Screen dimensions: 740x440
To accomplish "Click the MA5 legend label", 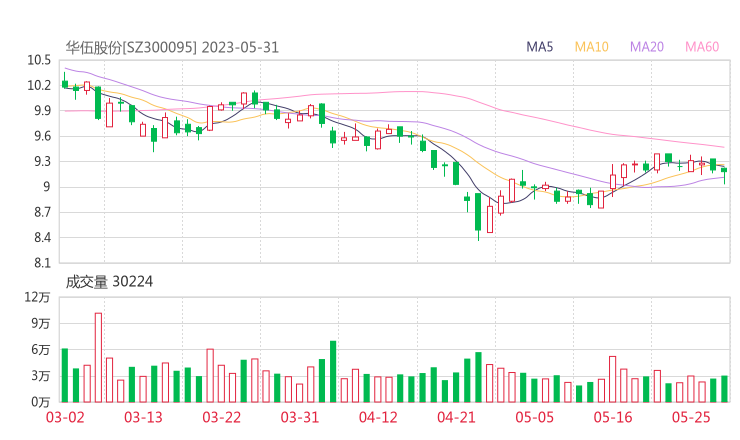I will pos(539,47).
